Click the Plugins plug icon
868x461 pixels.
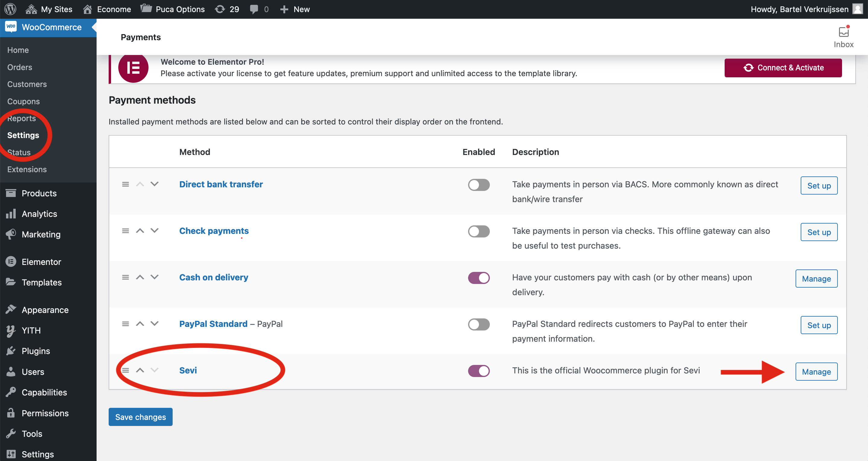click(11, 351)
